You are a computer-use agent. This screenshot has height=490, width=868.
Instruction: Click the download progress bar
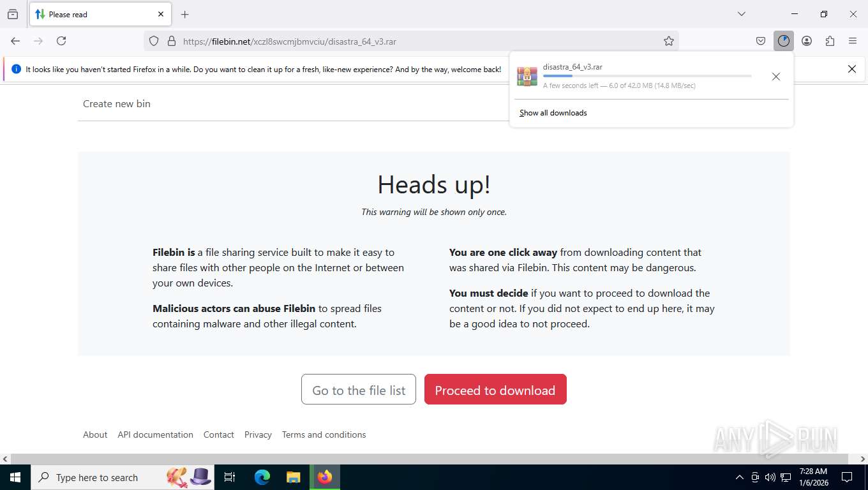click(647, 76)
